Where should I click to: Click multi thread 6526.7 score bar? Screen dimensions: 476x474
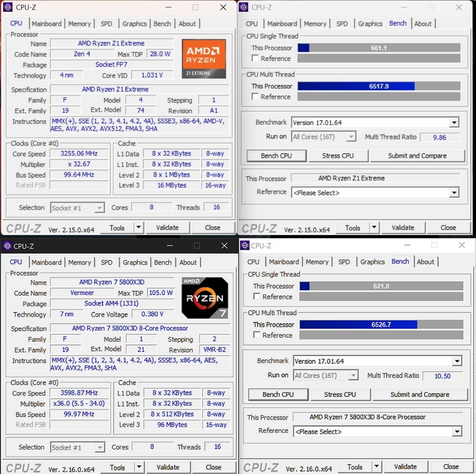click(381, 325)
